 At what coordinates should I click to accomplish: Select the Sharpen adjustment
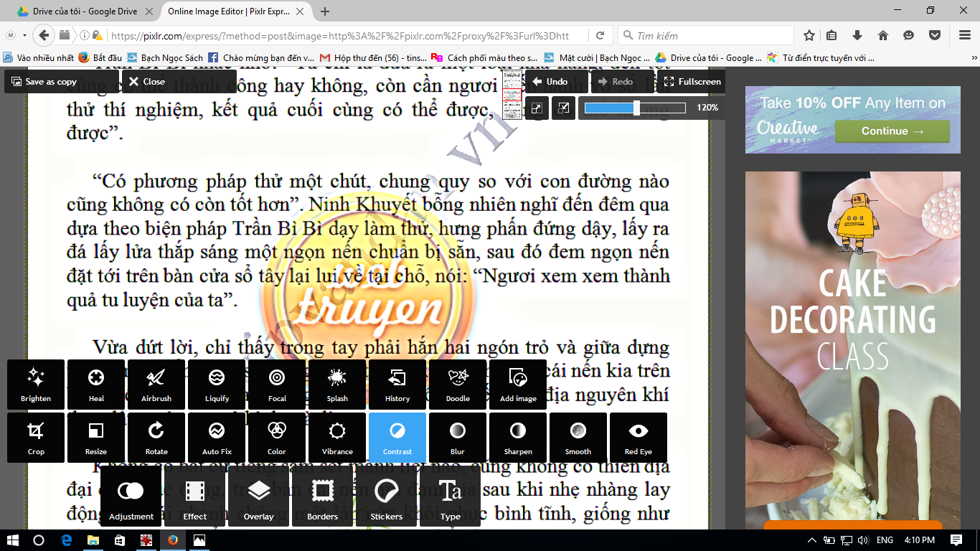point(517,437)
